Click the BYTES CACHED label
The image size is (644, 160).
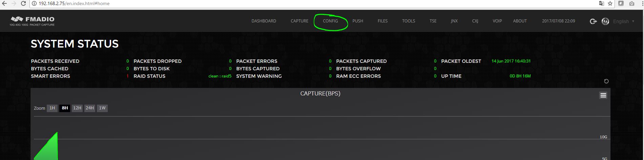(50, 69)
